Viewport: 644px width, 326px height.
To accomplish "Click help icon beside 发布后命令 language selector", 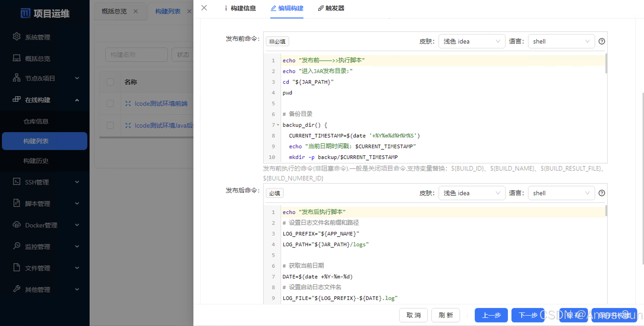I will [x=601, y=193].
